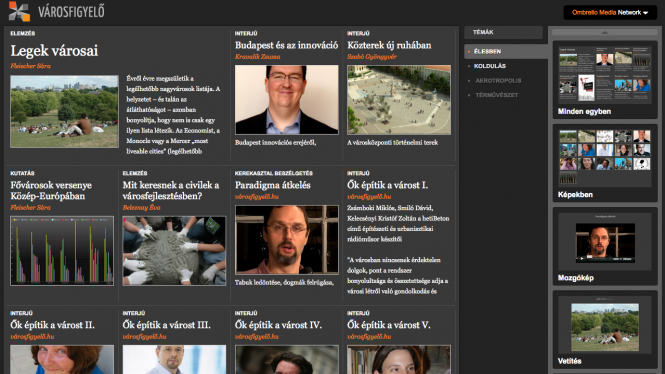Open the Ombrello Media Network dropdown
Viewport: 665px width, 374px height.
[x=610, y=13]
